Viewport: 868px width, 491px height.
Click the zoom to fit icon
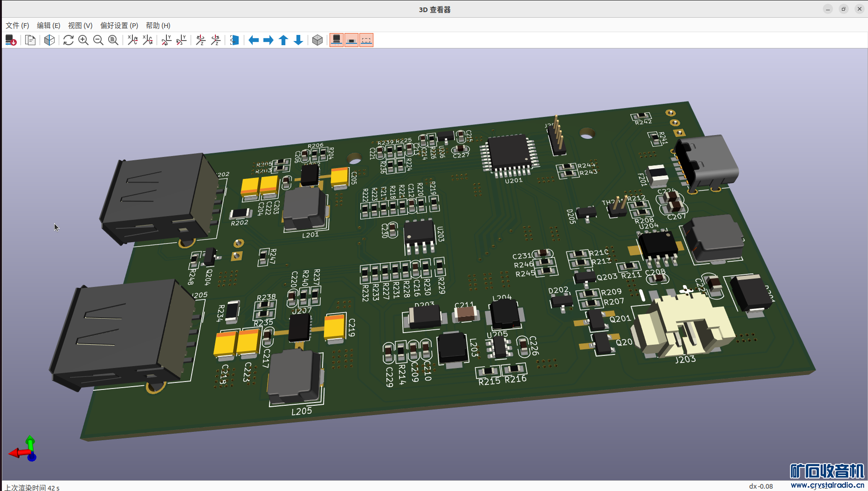click(113, 40)
